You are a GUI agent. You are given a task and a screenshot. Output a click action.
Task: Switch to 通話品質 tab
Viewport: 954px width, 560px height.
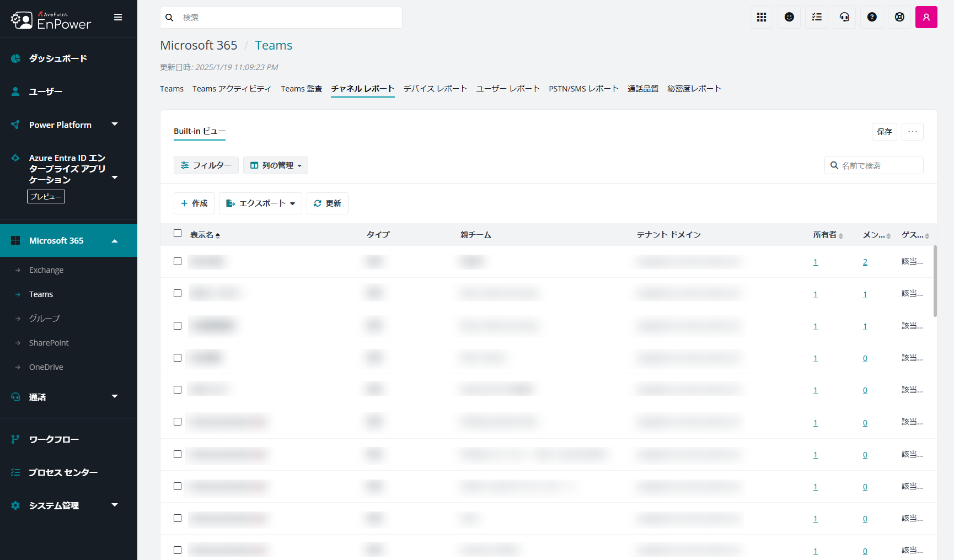pos(643,89)
